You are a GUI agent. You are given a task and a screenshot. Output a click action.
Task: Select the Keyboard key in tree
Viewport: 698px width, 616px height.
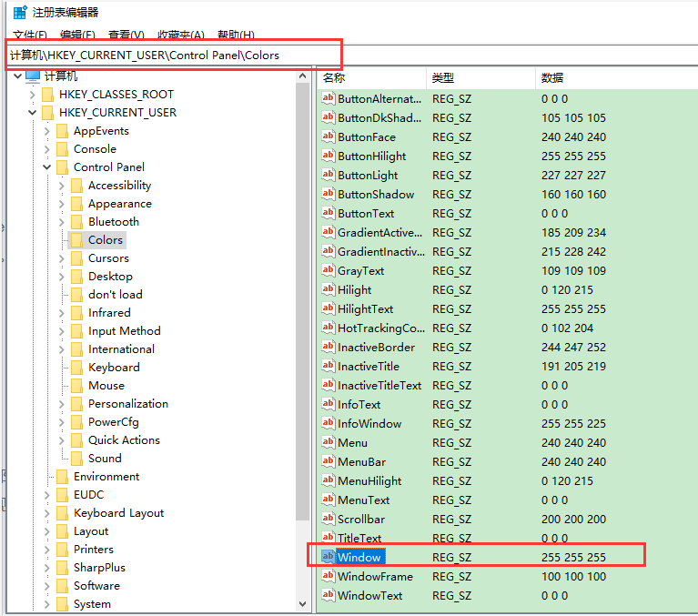click(x=114, y=368)
